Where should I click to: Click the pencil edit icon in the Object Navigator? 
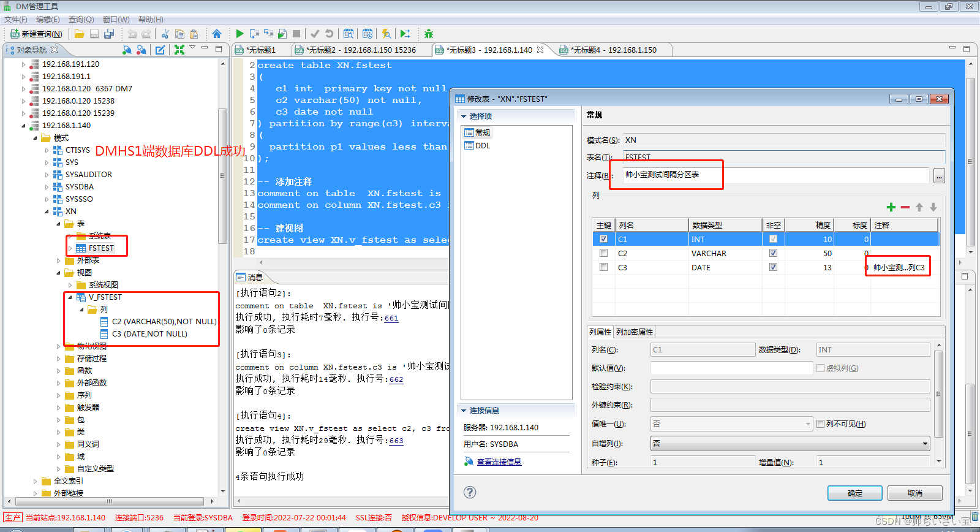(160, 50)
